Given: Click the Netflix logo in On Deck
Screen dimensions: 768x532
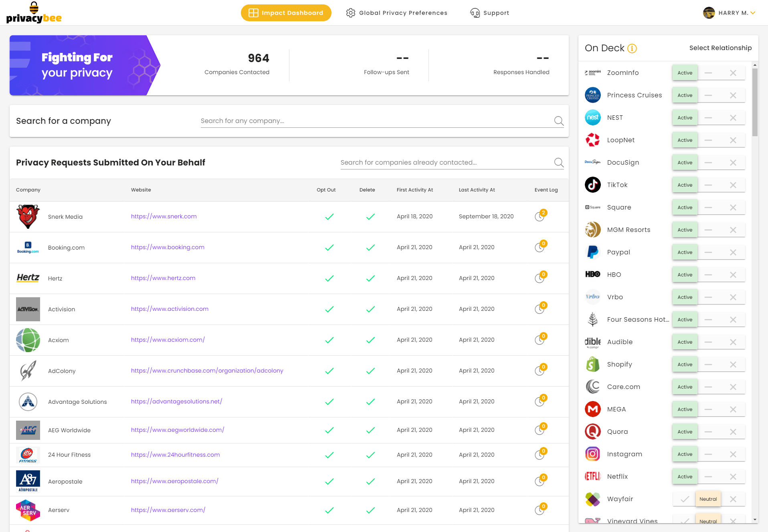Looking at the screenshot, I should pyautogui.click(x=592, y=476).
